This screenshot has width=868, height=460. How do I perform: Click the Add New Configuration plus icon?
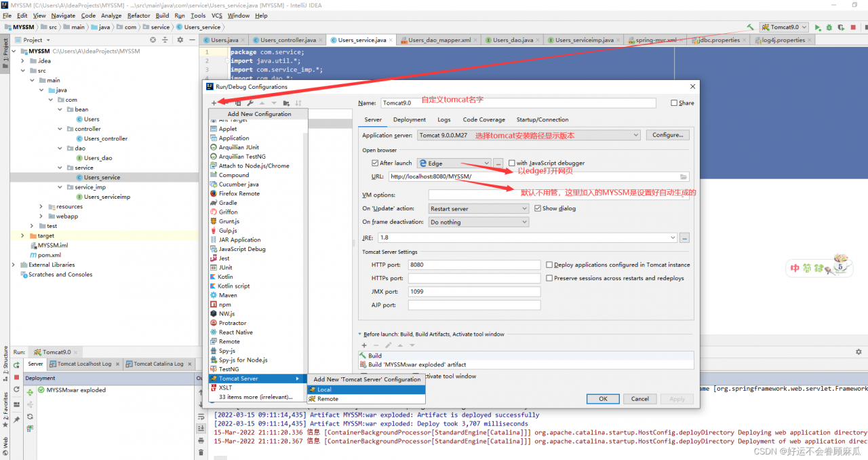tap(214, 103)
